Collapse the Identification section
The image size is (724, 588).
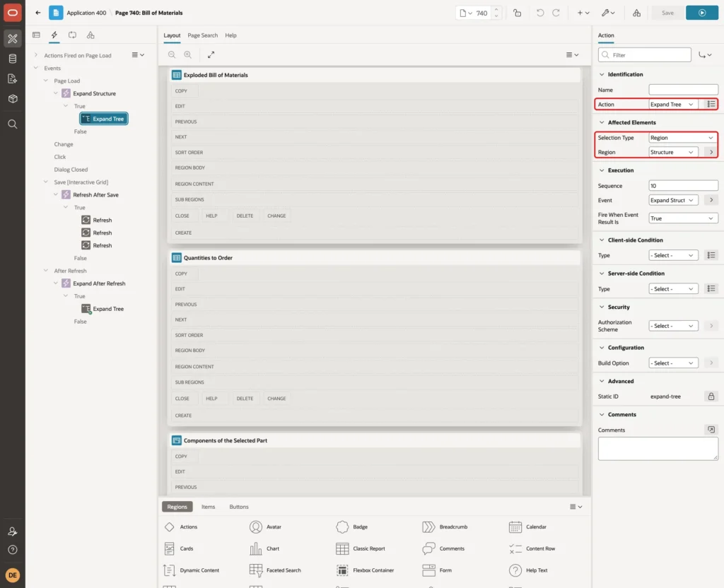coord(602,74)
